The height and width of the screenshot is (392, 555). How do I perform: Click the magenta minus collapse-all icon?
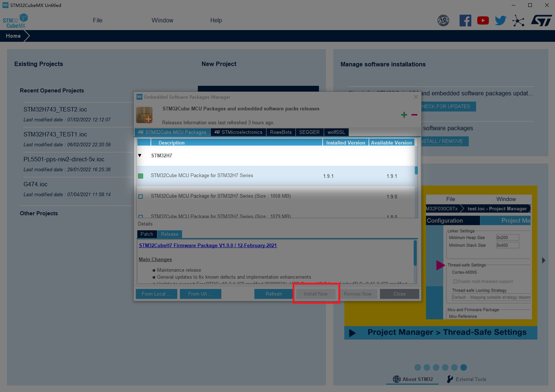(x=414, y=115)
